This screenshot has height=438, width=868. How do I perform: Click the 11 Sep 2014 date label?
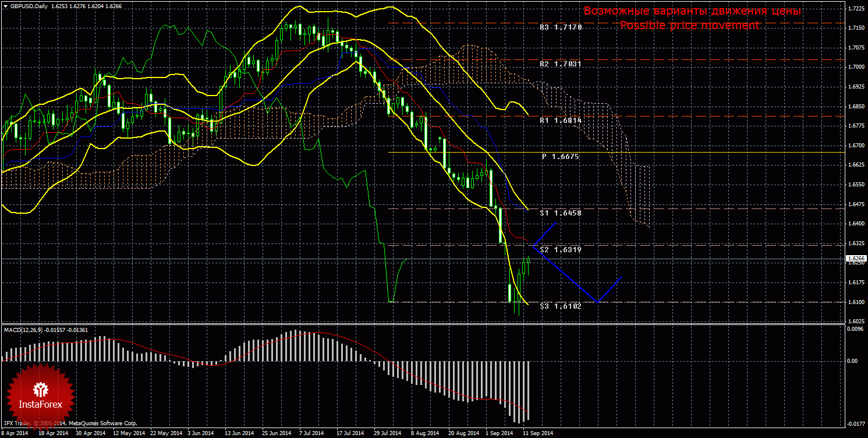click(x=537, y=433)
